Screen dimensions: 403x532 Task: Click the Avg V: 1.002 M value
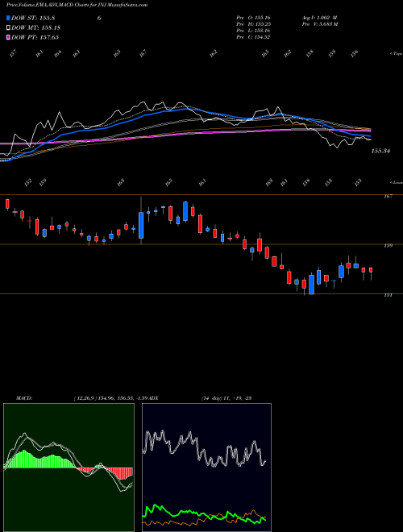(x=319, y=18)
